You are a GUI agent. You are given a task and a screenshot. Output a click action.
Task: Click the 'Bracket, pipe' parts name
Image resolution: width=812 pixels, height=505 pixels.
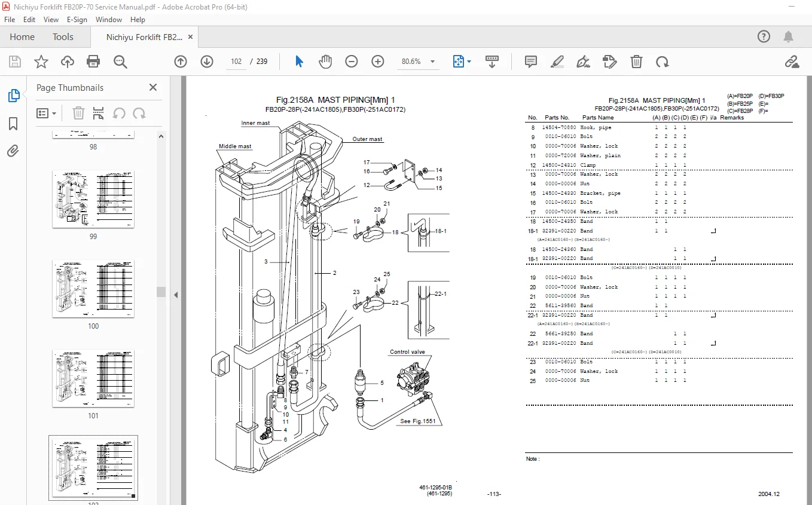[x=600, y=193]
